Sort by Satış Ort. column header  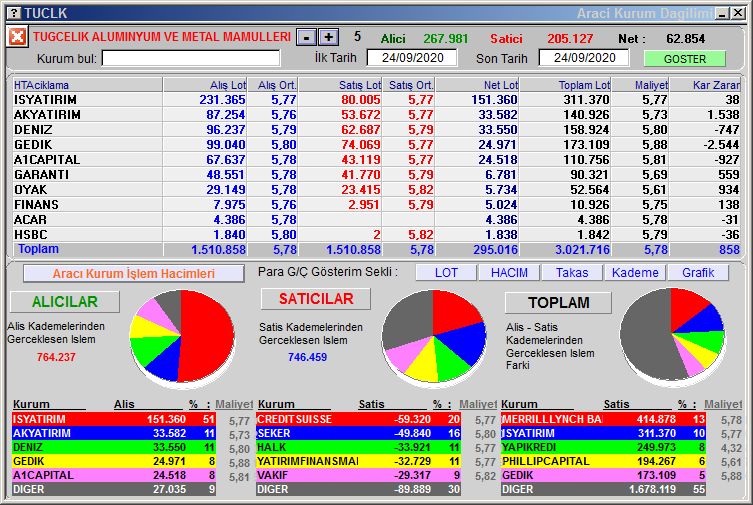[x=409, y=85]
